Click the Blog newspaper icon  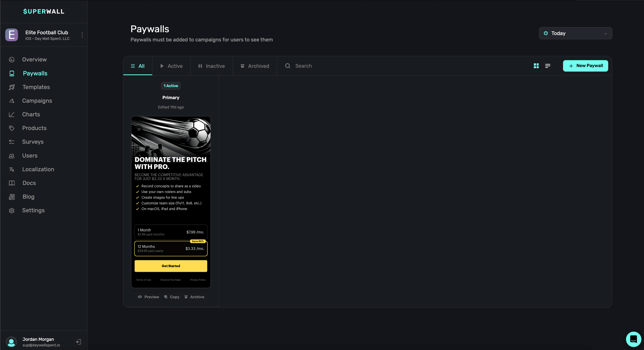click(12, 197)
